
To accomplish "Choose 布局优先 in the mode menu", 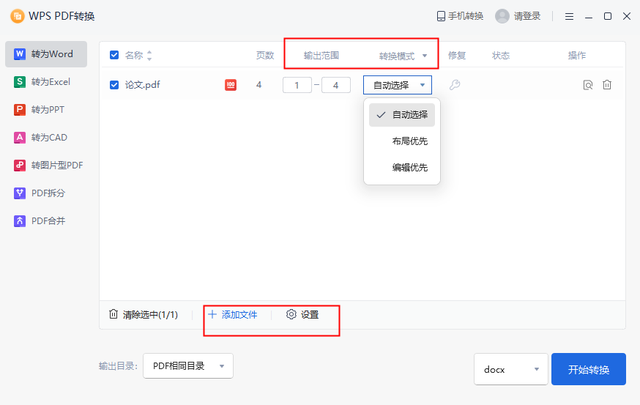I will click(402, 141).
